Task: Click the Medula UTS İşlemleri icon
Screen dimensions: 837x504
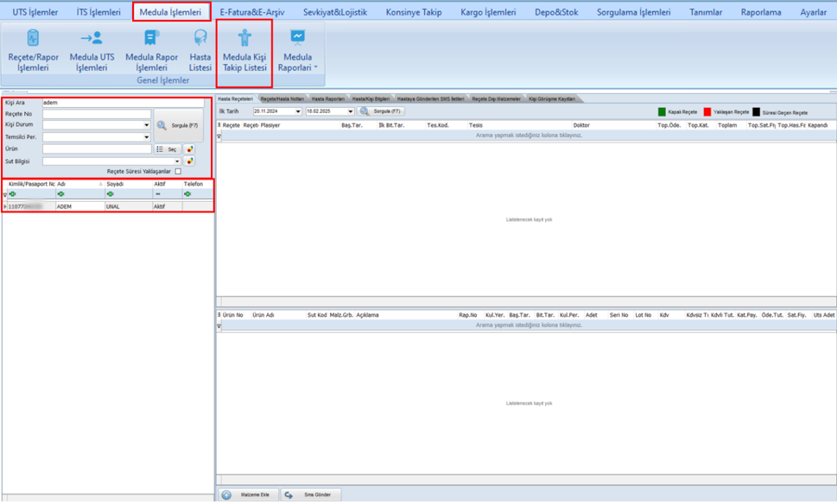Action: click(x=92, y=48)
